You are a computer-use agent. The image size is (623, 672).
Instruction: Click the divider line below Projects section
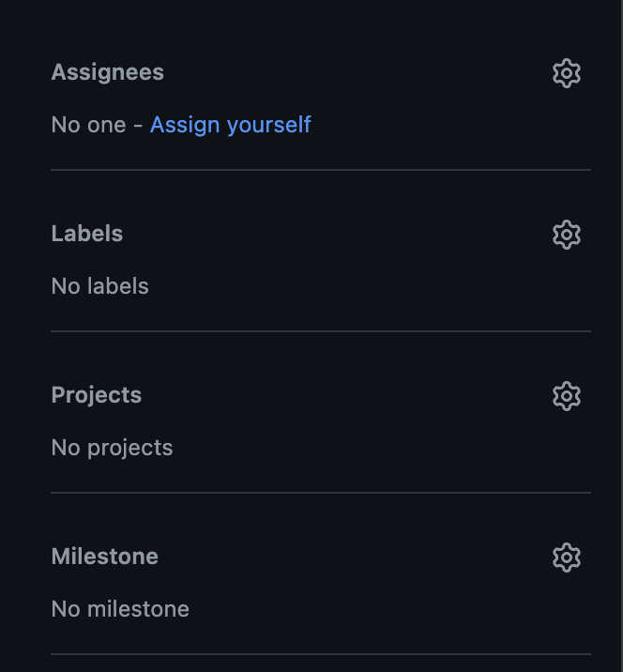321,493
